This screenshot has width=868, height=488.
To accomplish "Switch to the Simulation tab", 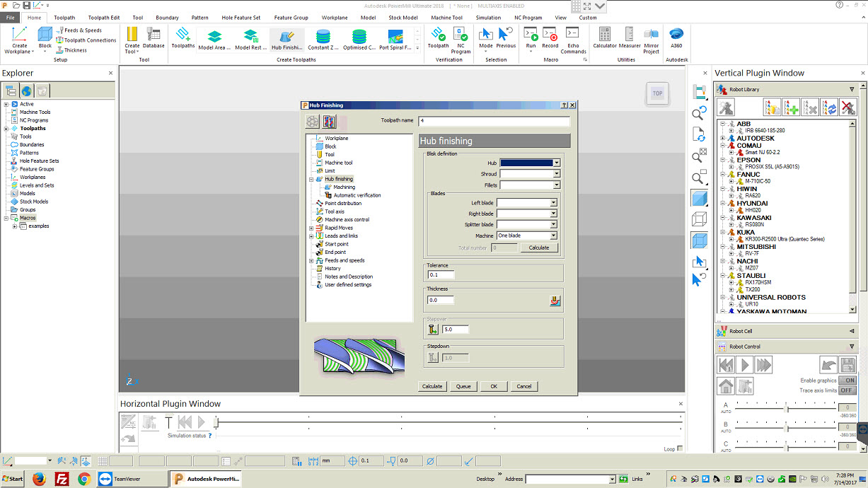I will click(488, 18).
